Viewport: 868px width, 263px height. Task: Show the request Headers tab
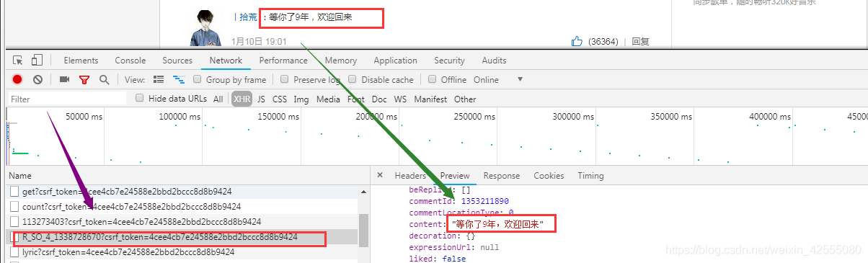tap(410, 176)
